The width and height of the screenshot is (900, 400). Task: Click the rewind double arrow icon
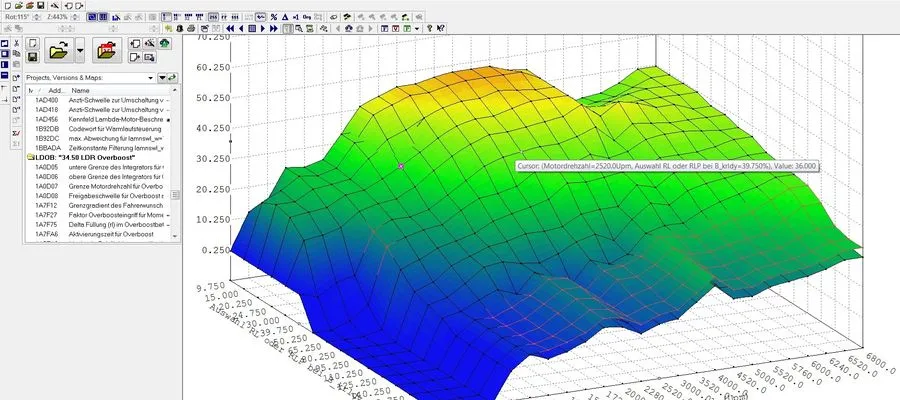click(230, 29)
